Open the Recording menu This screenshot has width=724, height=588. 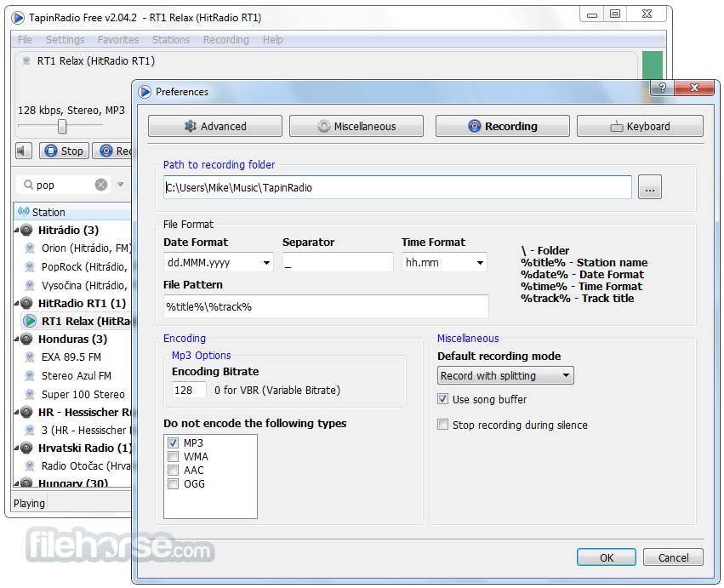point(225,40)
